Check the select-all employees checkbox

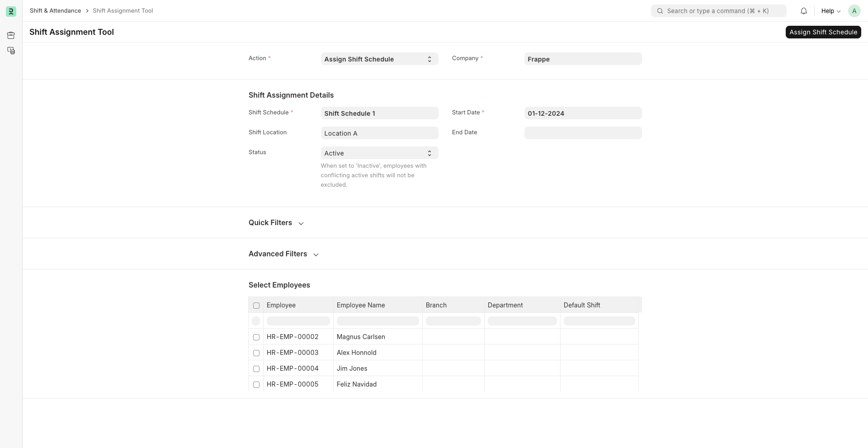pyautogui.click(x=256, y=306)
